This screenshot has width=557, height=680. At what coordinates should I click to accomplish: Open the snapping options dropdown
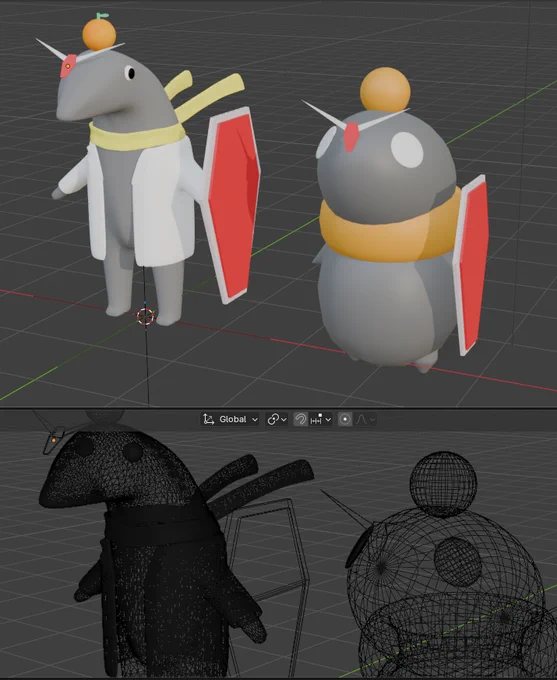(321, 419)
